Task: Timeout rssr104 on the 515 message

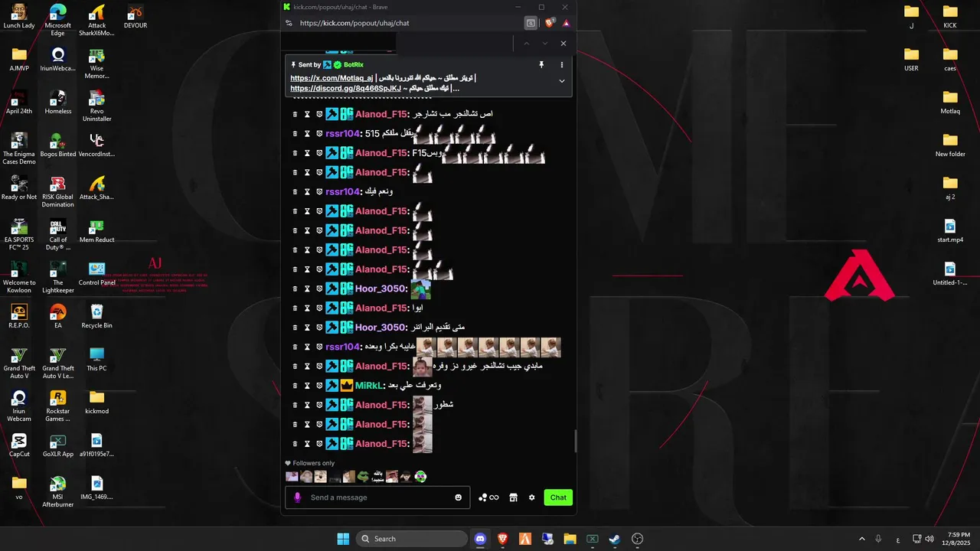Action: point(307,134)
